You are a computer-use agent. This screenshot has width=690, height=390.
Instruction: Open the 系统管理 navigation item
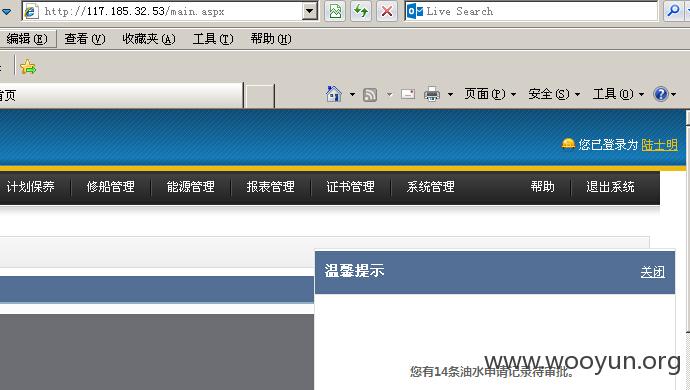point(431,187)
